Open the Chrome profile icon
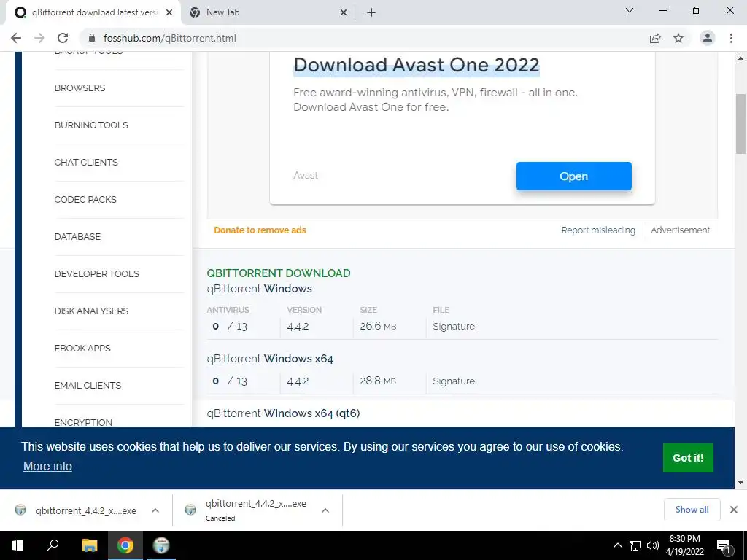This screenshot has height=560, width=747. 708,38
